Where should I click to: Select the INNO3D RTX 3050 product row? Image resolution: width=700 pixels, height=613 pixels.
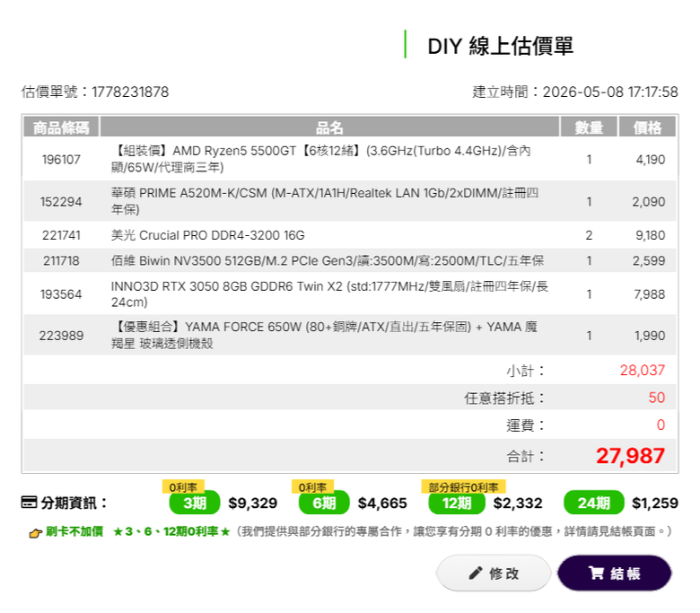[x=350, y=293]
